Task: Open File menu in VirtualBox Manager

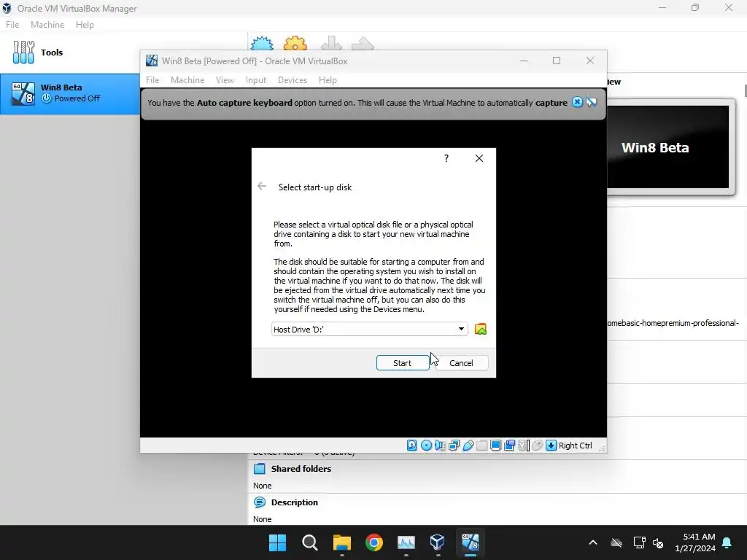Action: [x=12, y=25]
